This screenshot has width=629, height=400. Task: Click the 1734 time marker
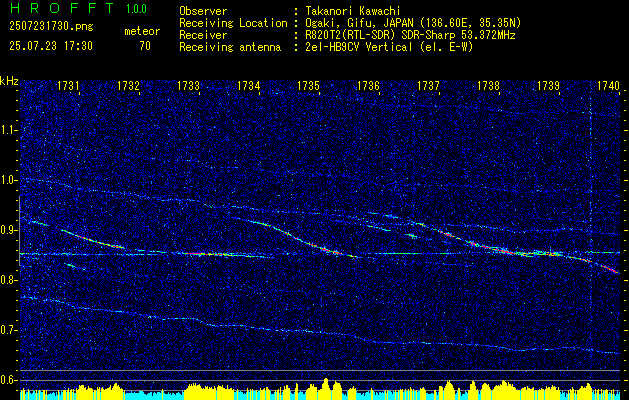[248, 85]
